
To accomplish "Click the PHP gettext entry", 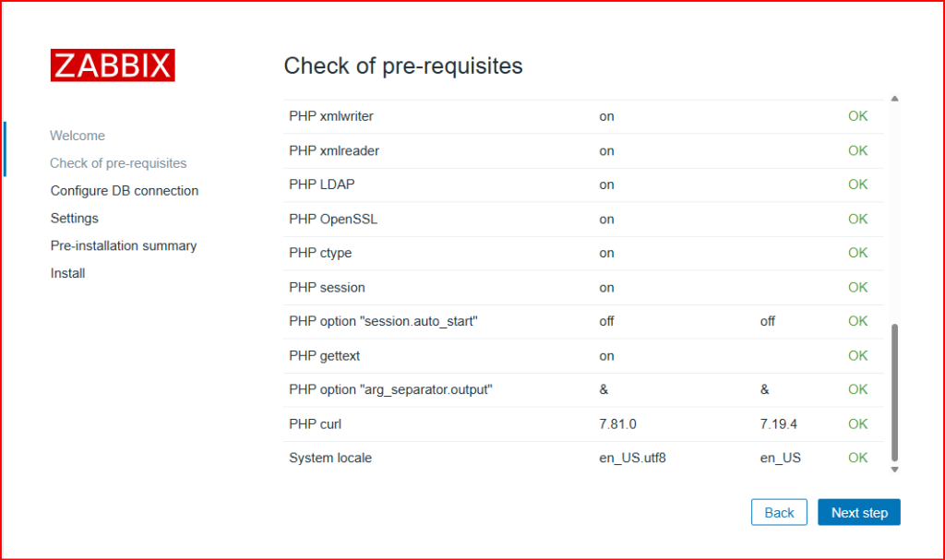I will [324, 356].
